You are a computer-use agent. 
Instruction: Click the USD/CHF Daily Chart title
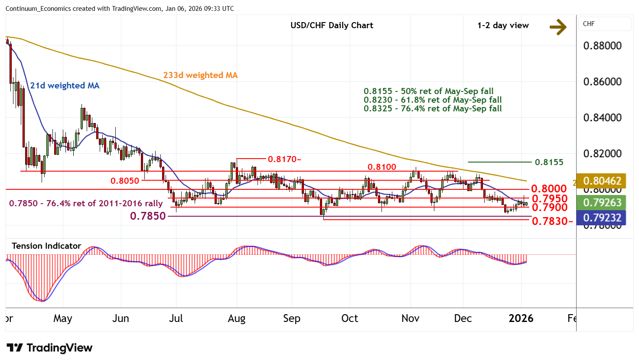[x=332, y=25]
